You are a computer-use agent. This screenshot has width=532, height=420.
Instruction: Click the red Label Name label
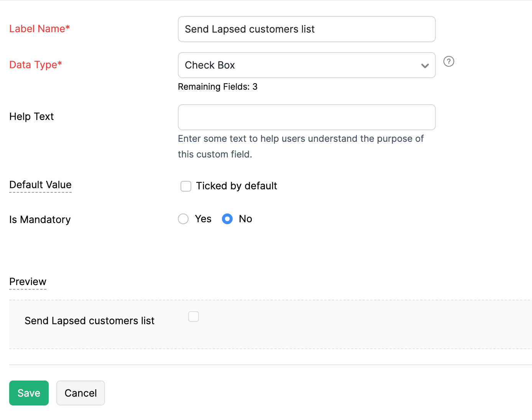39,29
